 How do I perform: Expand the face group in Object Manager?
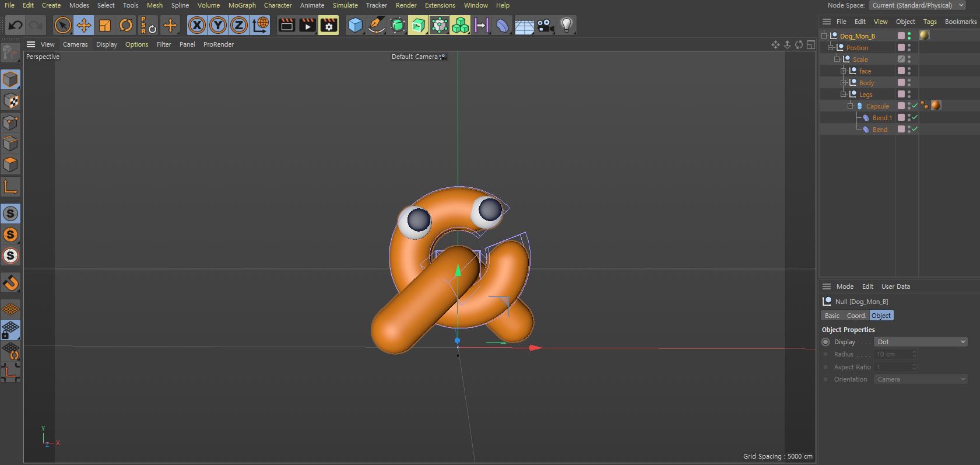coord(843,71)
